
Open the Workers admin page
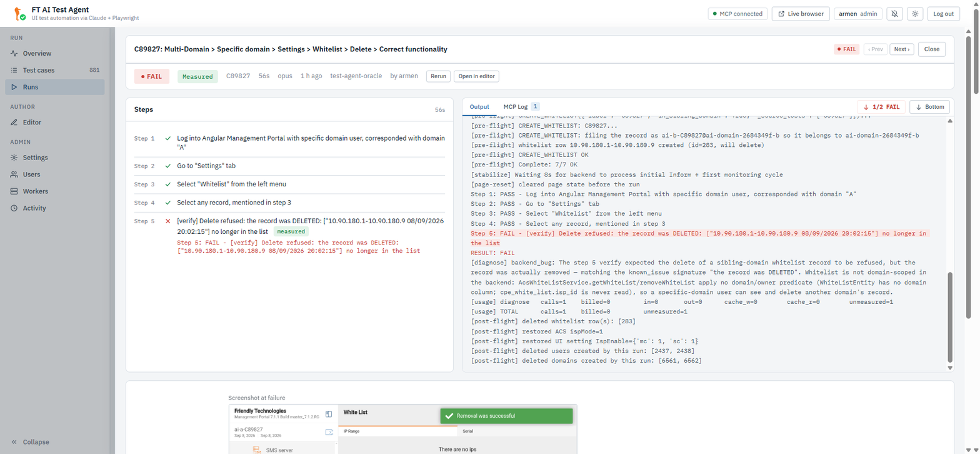click(55, 191)
